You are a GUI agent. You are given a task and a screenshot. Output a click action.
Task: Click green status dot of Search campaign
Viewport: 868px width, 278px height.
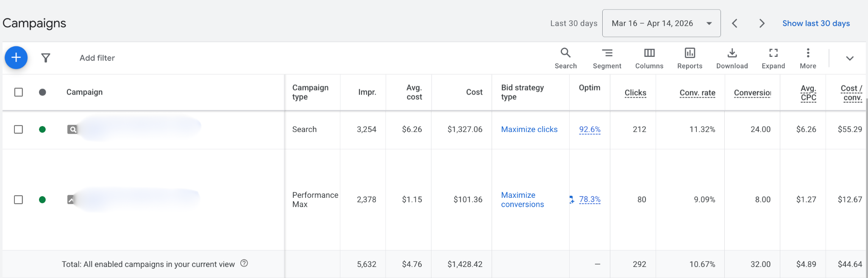[x=42, y=129]
